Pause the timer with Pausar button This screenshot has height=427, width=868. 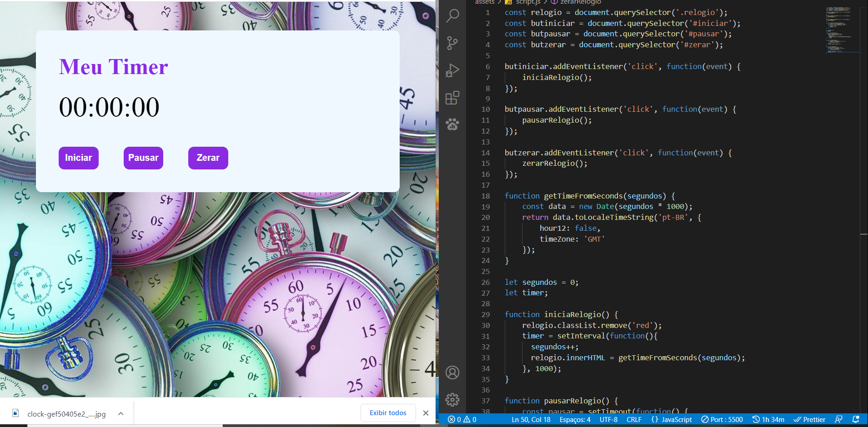pos(143,158)
